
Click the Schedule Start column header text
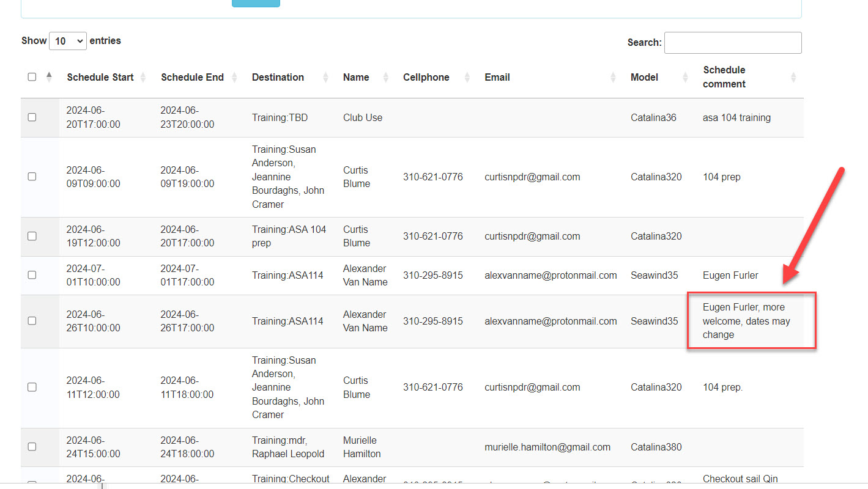coord(100,78)
